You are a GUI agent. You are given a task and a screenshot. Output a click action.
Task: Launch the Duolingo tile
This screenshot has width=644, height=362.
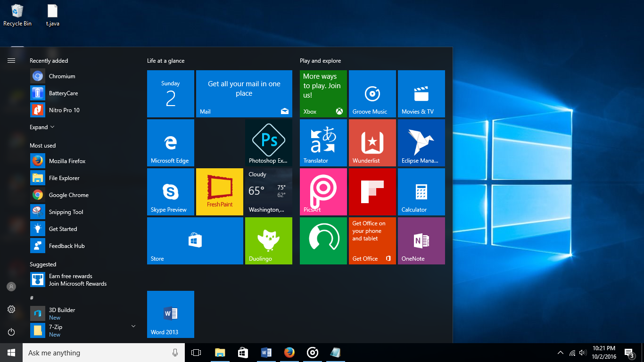(269, 241)
